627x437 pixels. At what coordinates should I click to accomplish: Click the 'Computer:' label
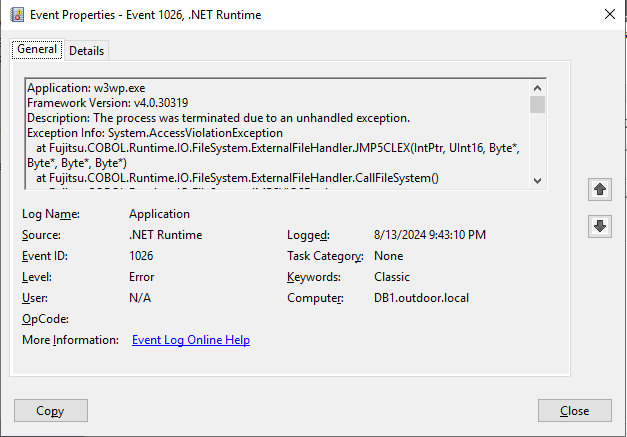coord(315,298)
